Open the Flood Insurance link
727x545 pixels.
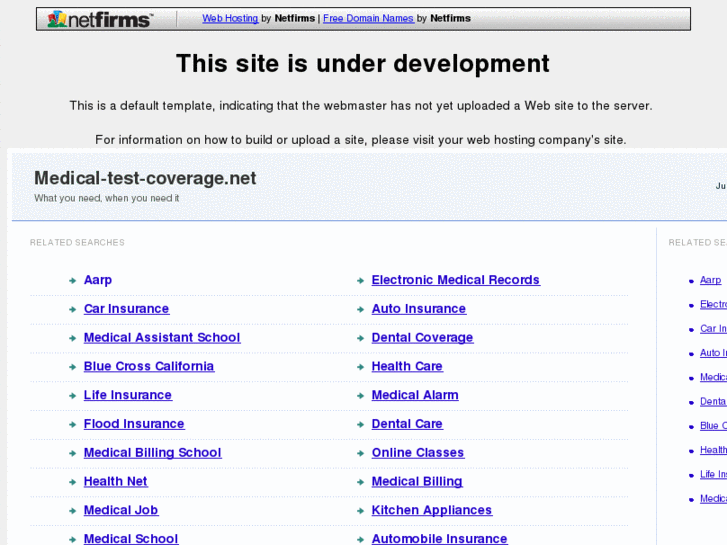(x=134, y=424)
